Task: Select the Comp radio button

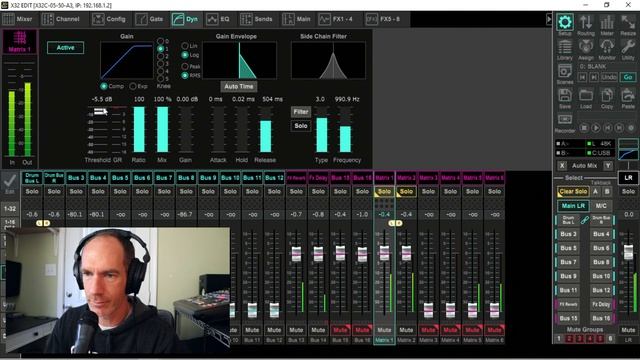Action: [x=104, y=86]
